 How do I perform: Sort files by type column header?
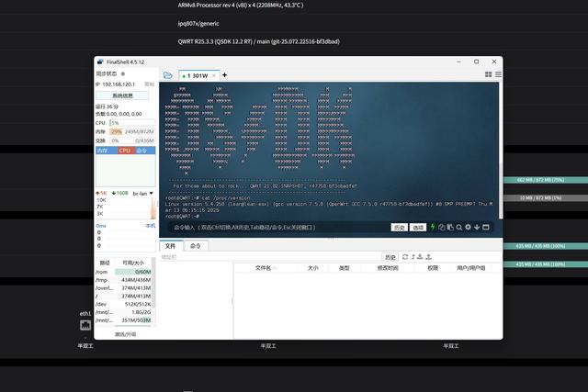[345, 268]
